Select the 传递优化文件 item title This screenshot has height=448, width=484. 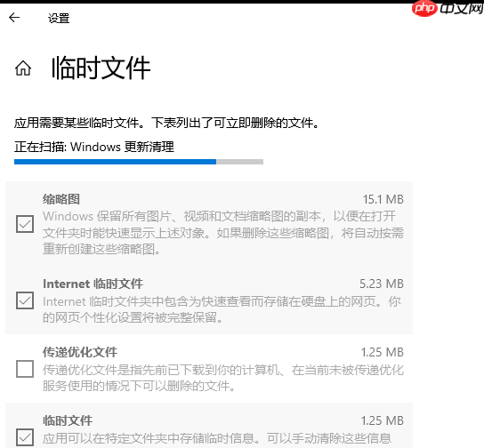tap(80, 352)
